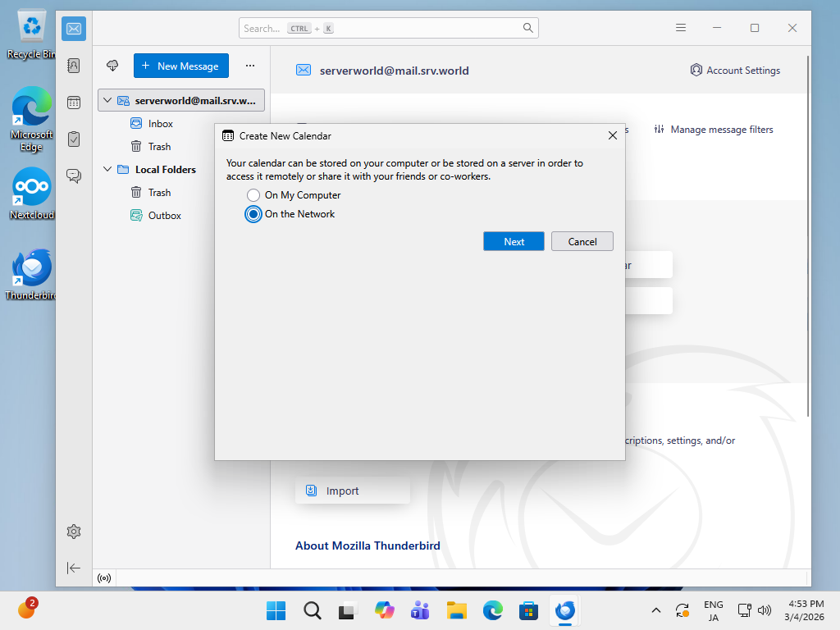Open the Thunderbird hamburger app menu
Viewport: 840px width, 630px height.
681,28
